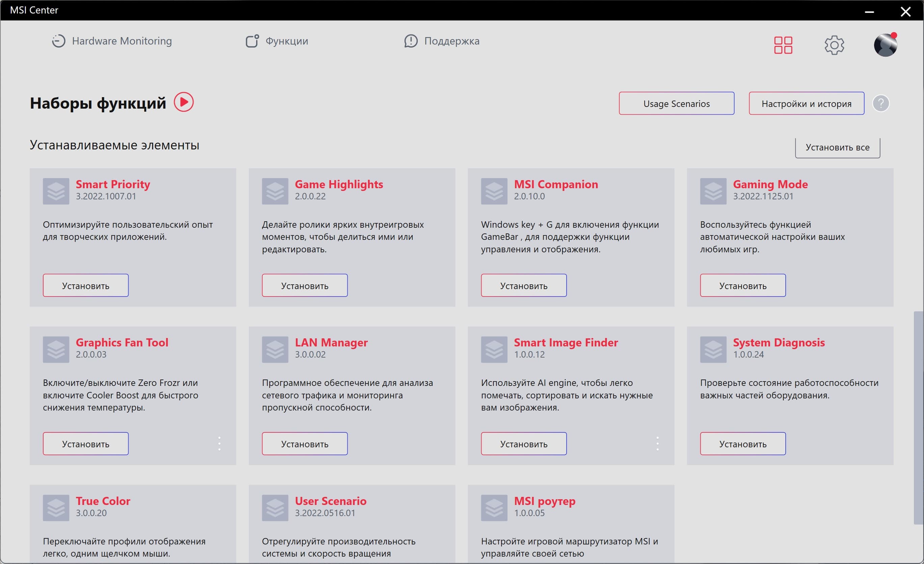The height and width of the screenshot is (564, 924).
Task: Expand Smart Image Finder more options dots
Action: (657, 444)
